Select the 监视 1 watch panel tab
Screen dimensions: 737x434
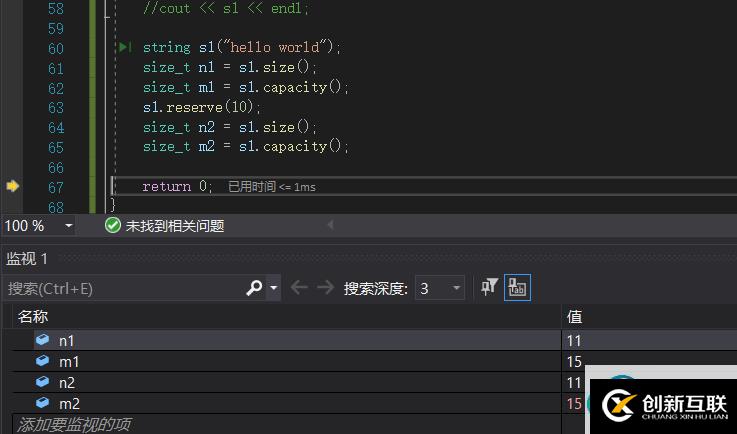28,258
